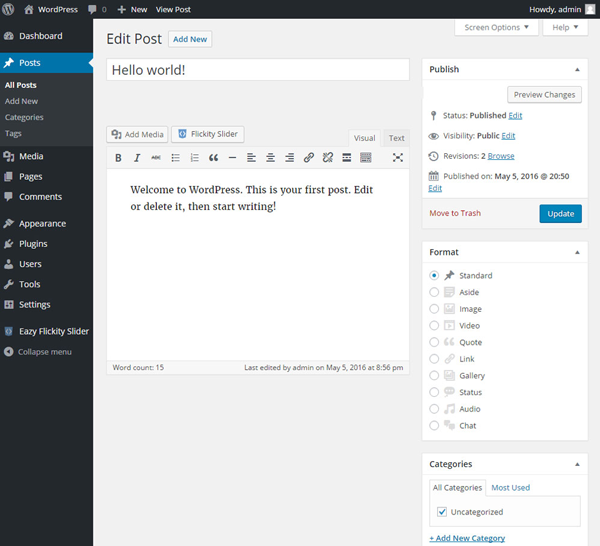
Task: Select the Link post format
Action: [434, 359]
